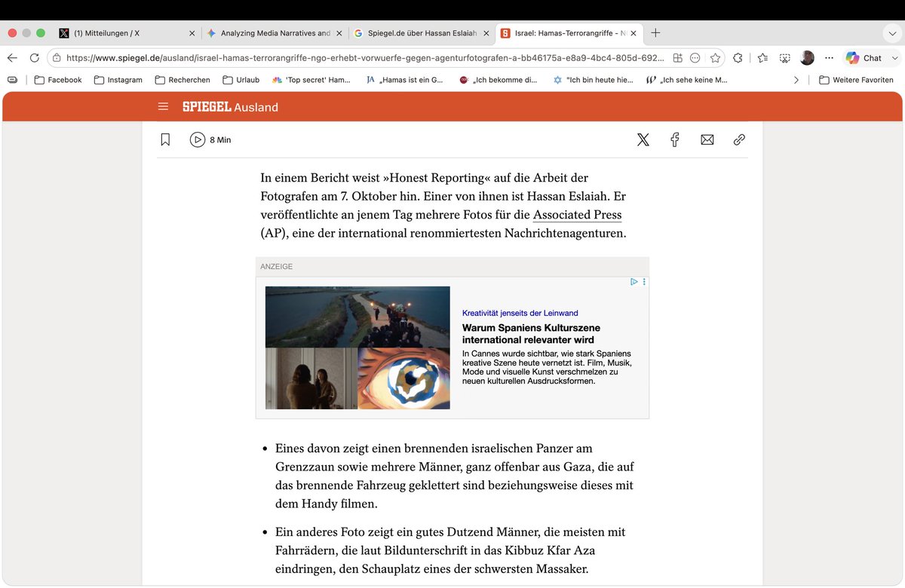This screenshot has width=905, height=588.
Task: Open the Instagram bookmarks folder
Action: coord(118,80)
